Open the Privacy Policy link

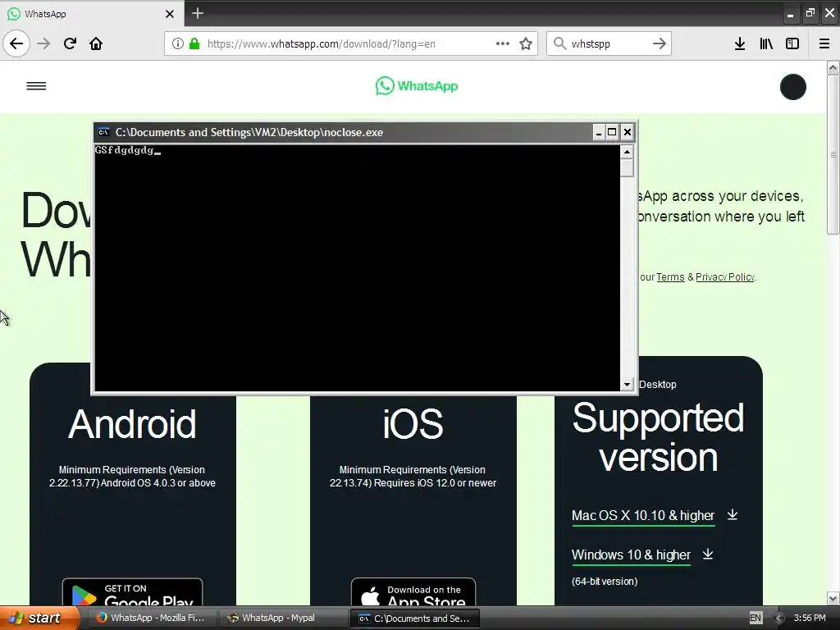pyautogui.click(x=725, y=277)
